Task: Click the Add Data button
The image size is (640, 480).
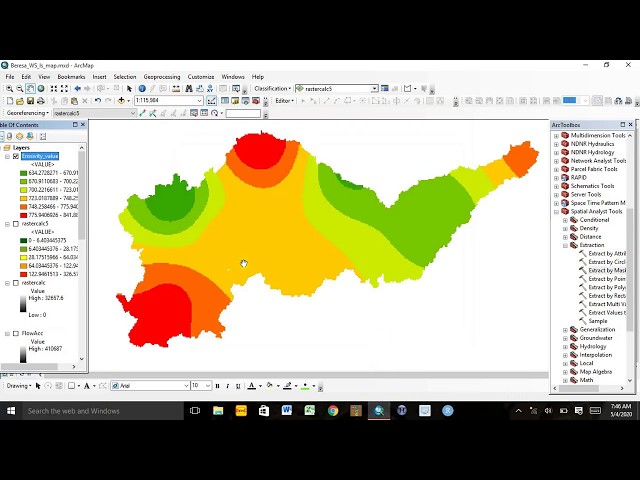Action: [121, 100]
